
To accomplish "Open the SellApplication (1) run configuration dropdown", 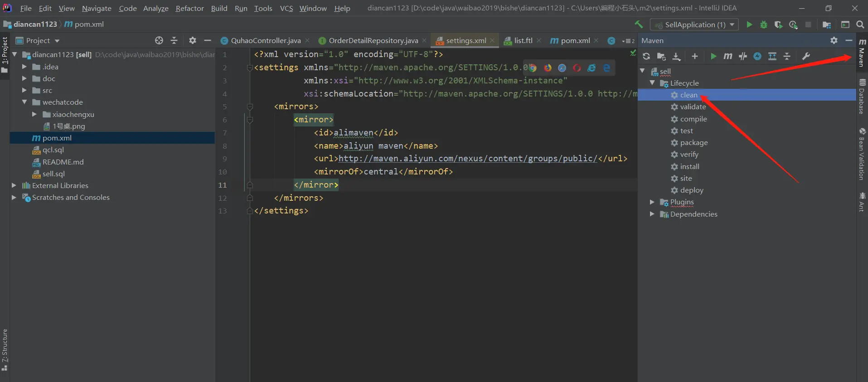I will pyautogui.click(x=694, y=24).
